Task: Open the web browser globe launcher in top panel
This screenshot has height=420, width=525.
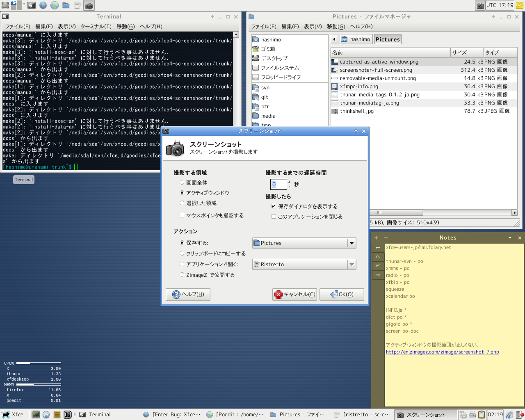Action: click(x=43, y=6)
